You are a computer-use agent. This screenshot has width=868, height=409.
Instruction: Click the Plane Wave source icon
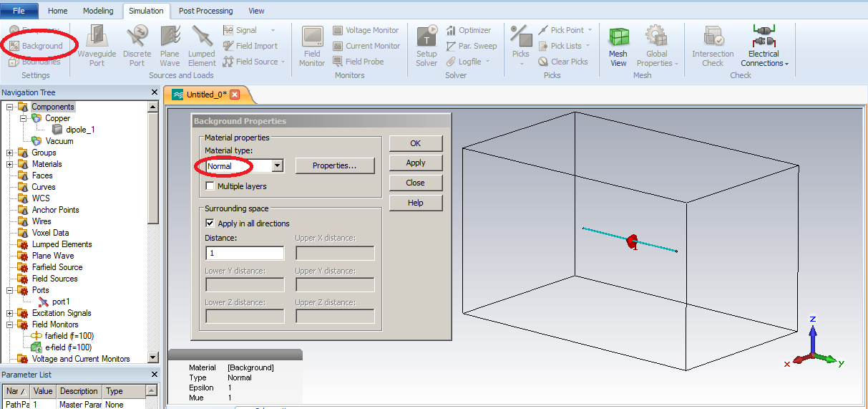[170, 47]
